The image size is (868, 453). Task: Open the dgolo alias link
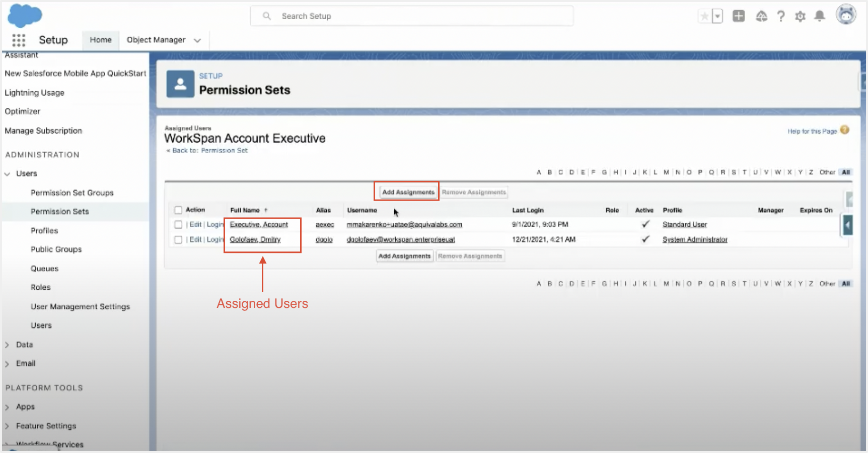pyautogui.click(x=324, y=240)
